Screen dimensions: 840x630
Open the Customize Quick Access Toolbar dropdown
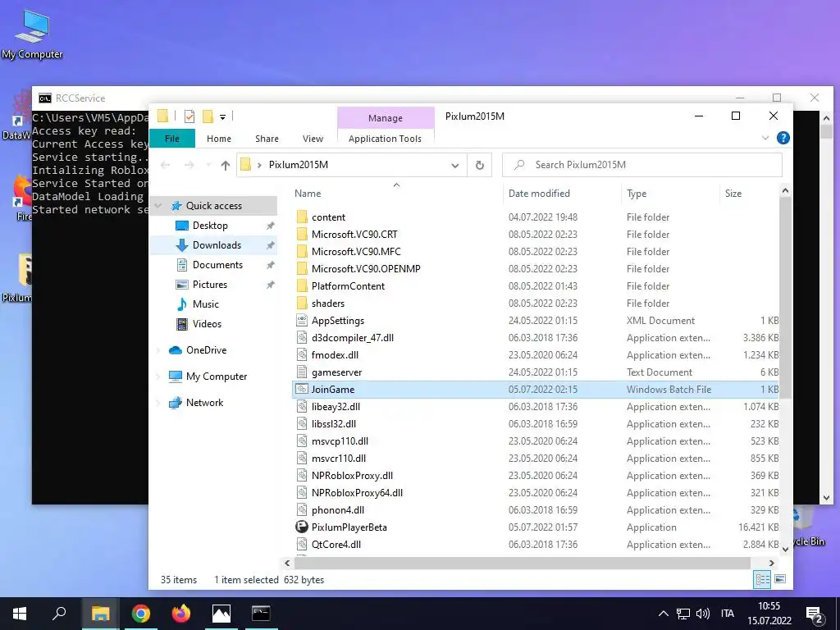[222, 116]
